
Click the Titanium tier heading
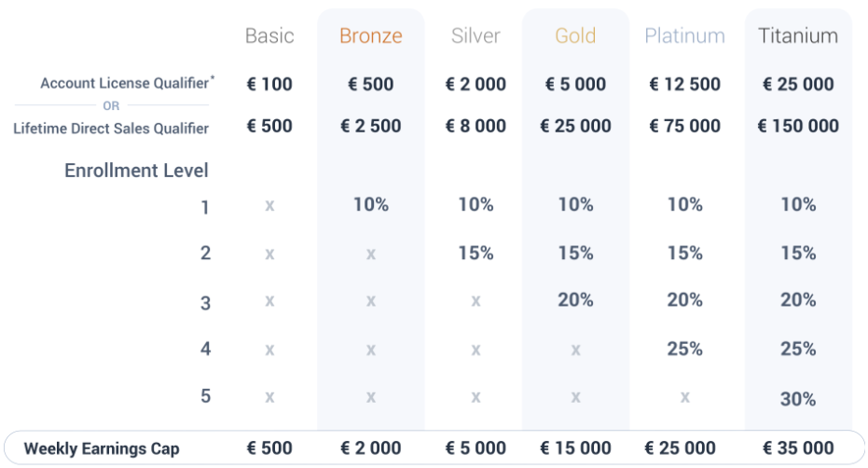tap(798, 36)
